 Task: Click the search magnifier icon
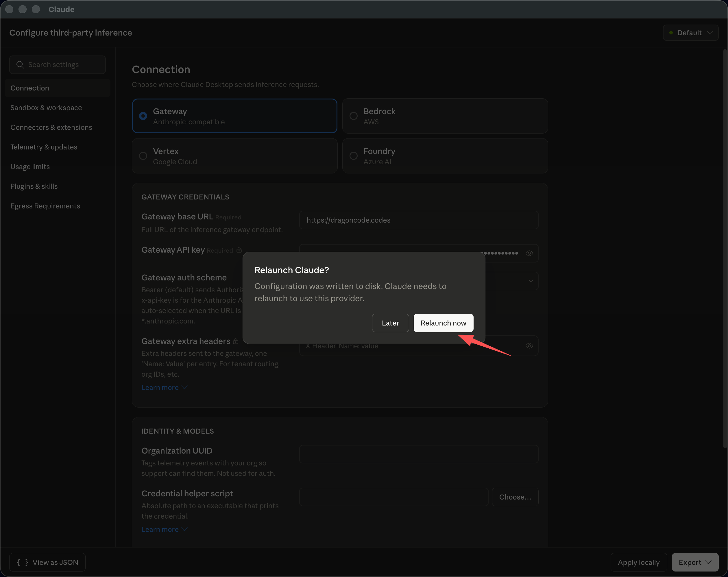20,64
